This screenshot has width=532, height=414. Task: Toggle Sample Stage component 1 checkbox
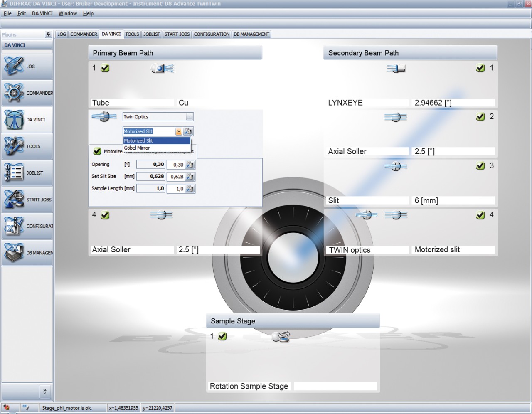222,336
